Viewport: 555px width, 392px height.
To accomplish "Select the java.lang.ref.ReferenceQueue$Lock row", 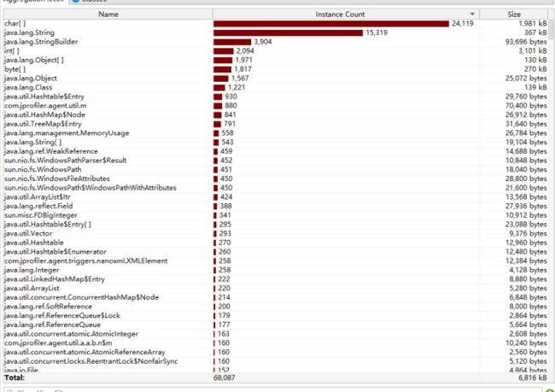I will point(276,315).
